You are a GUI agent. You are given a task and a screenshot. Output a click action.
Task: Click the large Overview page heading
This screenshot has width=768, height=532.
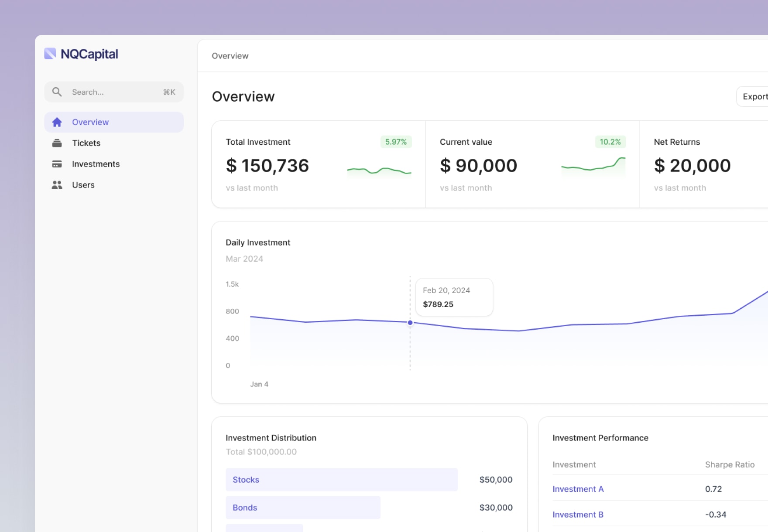[243, 96]
